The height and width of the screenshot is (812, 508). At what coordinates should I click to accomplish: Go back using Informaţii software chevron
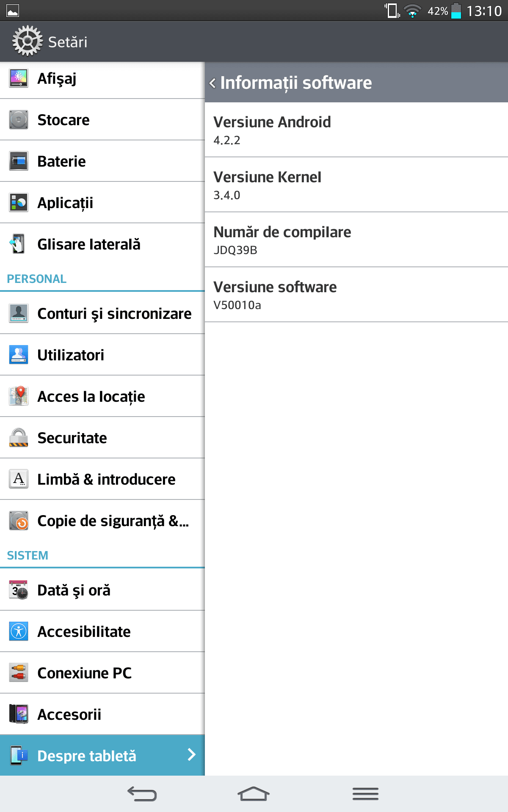click(x=213, y=83)
